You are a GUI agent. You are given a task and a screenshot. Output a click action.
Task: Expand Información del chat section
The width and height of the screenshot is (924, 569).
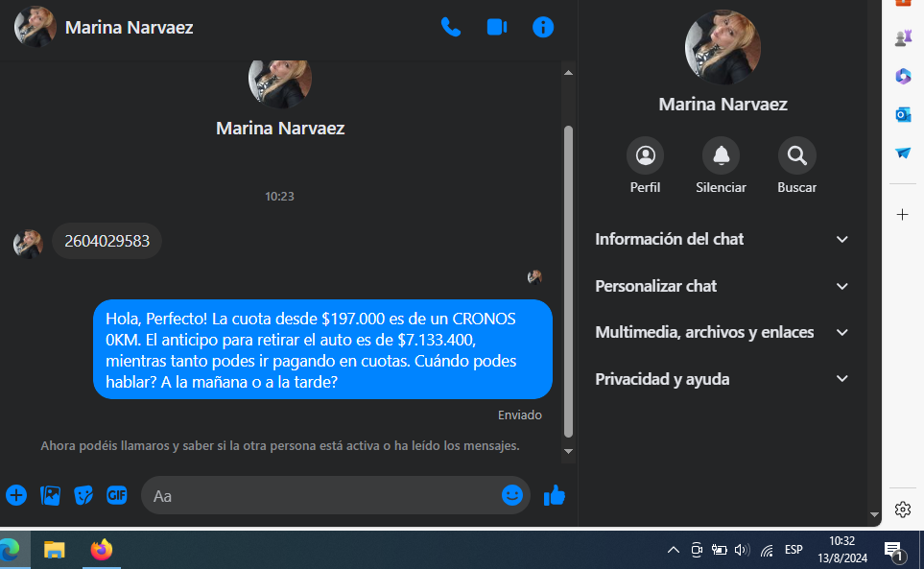click(722, 239)
